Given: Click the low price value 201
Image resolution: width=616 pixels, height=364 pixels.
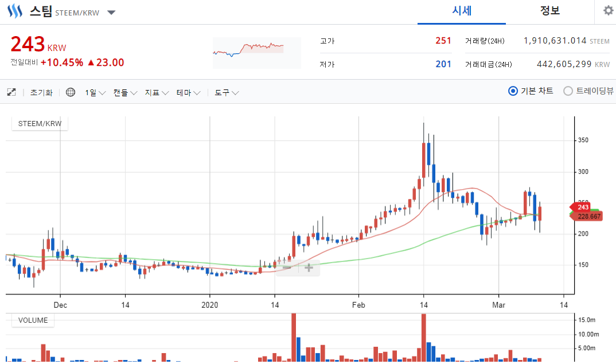Looking at the screenshot, I should click(443, 64).
